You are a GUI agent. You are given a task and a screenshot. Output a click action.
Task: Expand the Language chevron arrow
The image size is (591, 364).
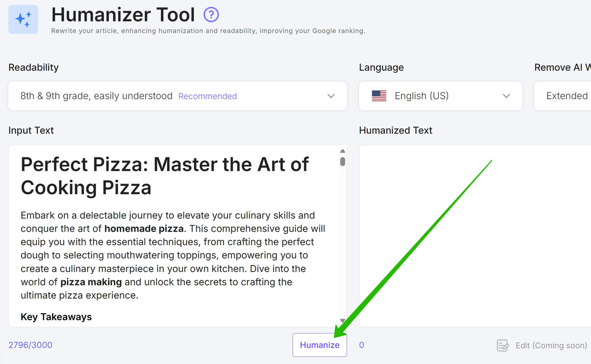pyautogui.click(x=506, y=96)
